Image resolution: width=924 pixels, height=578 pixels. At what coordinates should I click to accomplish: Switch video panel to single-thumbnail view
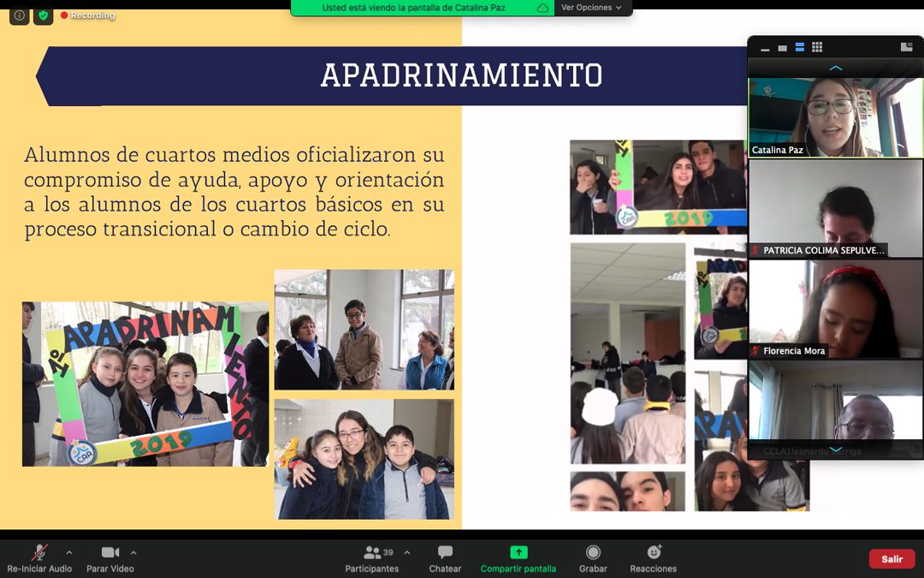coord(782,48)
